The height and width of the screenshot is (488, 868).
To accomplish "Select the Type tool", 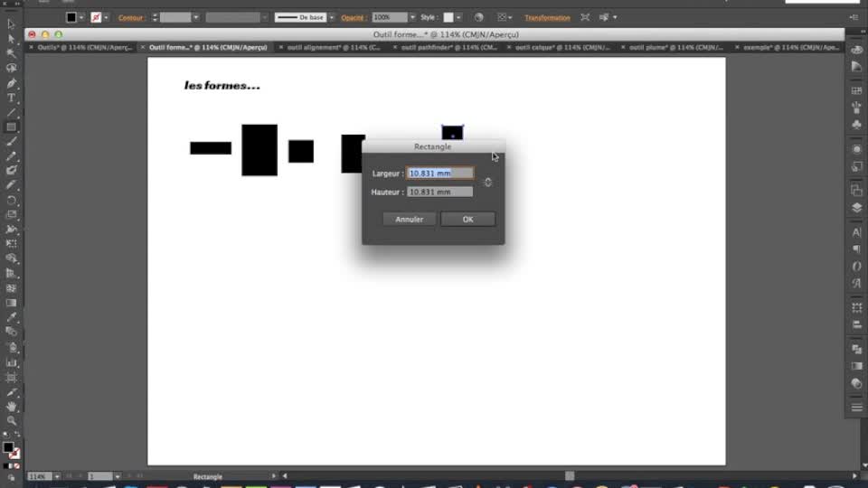I will 11,98.
